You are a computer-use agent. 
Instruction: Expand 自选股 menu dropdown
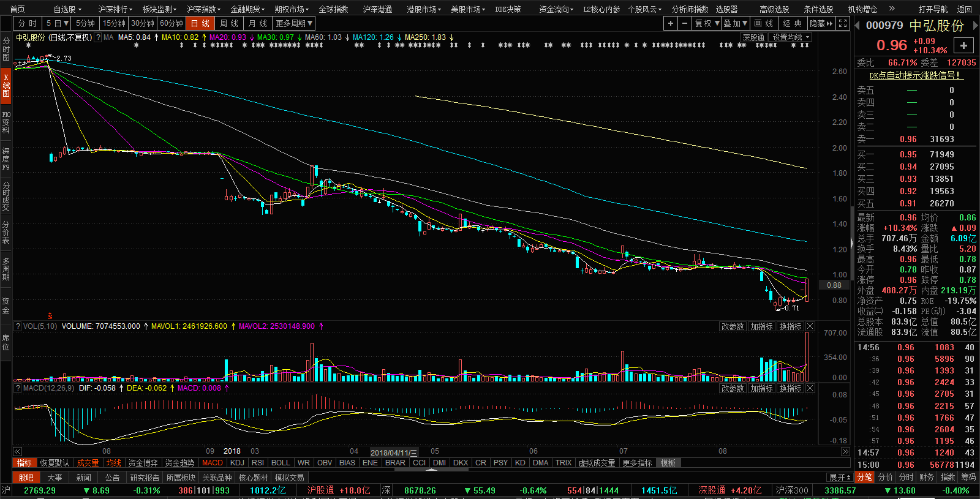[67, 9]
